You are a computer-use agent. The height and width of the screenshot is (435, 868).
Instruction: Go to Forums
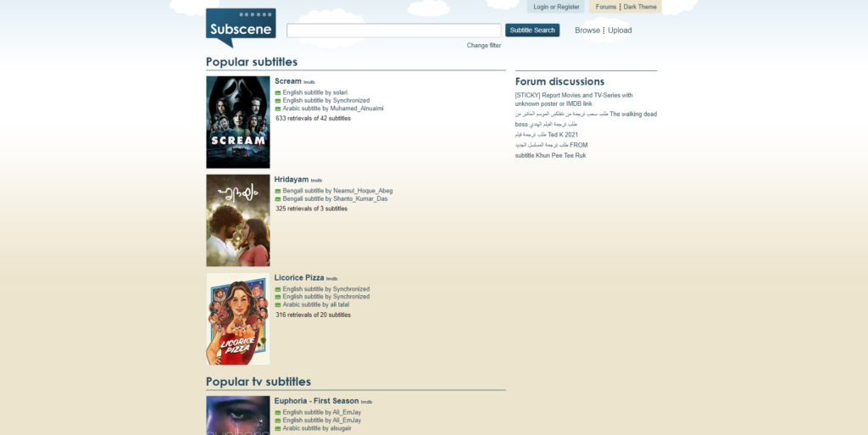605,7
